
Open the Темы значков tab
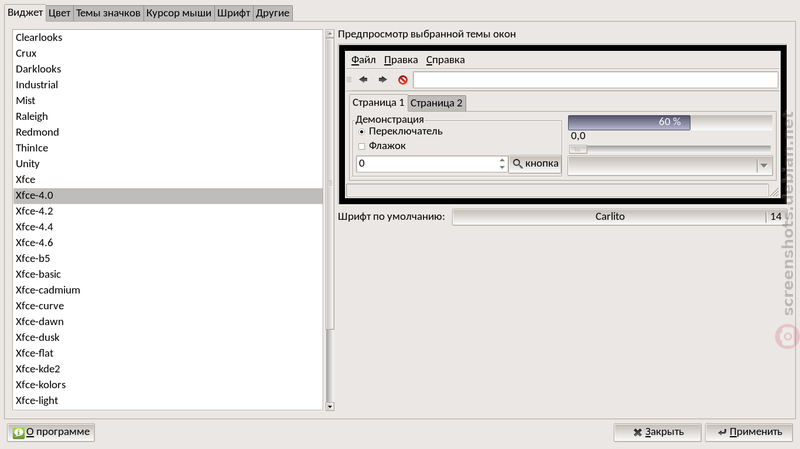tap(108, 13)
